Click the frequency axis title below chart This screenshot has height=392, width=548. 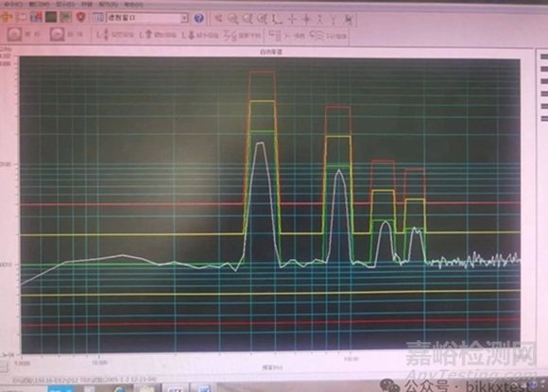[273, 367]
